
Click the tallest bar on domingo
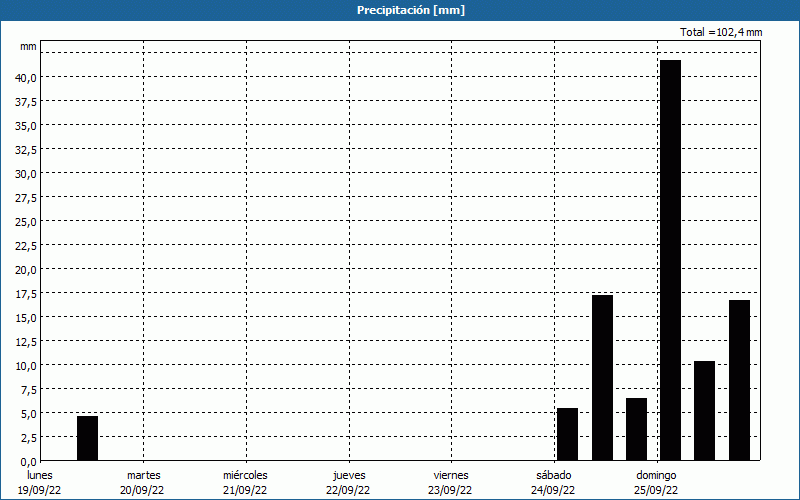click(x=670, y=260)
